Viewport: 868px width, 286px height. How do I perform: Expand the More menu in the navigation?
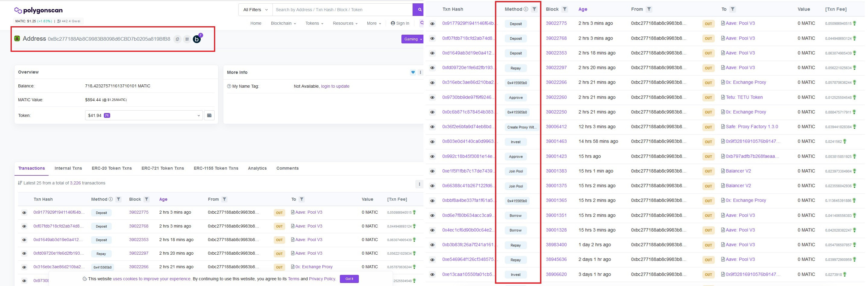(374, 23)
